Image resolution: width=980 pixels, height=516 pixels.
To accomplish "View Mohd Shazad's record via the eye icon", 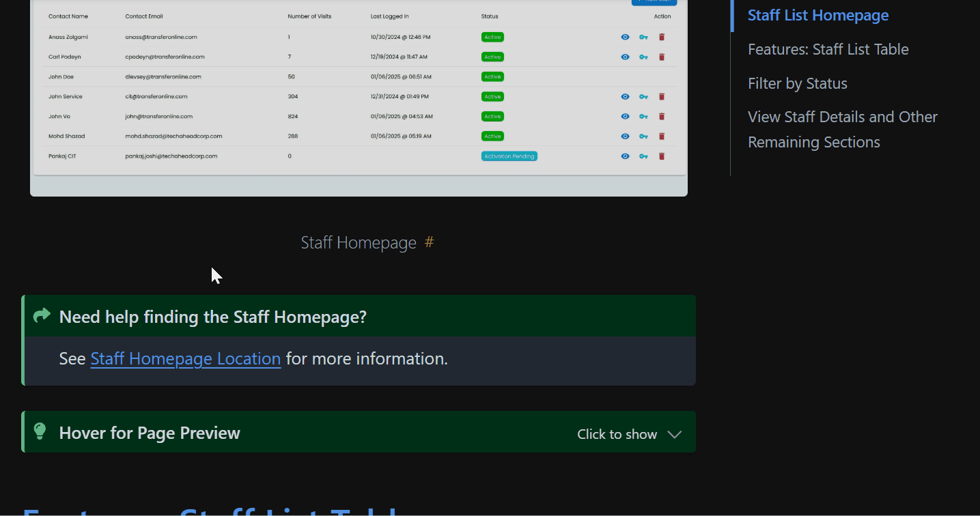I will coord(625,136).
